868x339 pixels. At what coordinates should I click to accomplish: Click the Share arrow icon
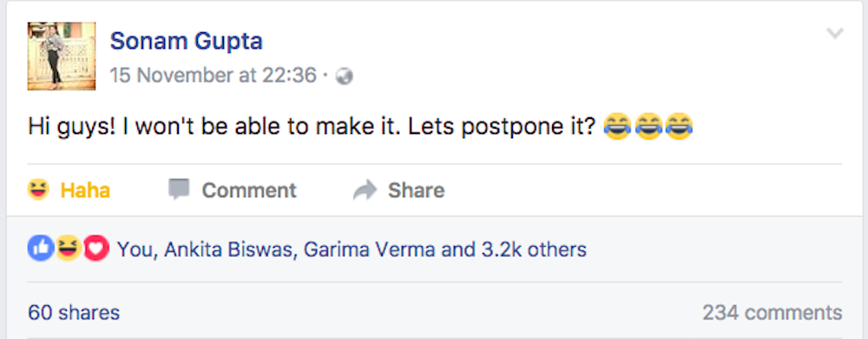pos(365,190)
